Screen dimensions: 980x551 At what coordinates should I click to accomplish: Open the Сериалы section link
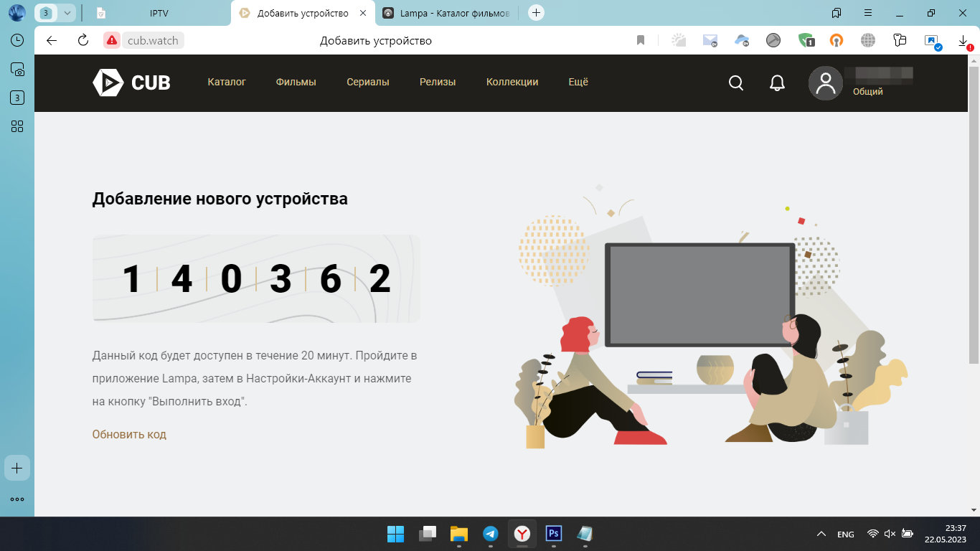[367, 82]
